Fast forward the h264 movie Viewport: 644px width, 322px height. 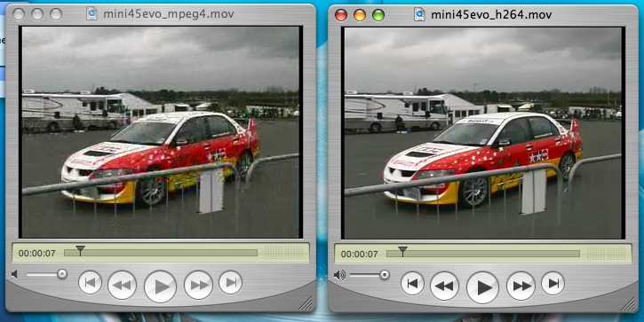click(x=521, y=286)
